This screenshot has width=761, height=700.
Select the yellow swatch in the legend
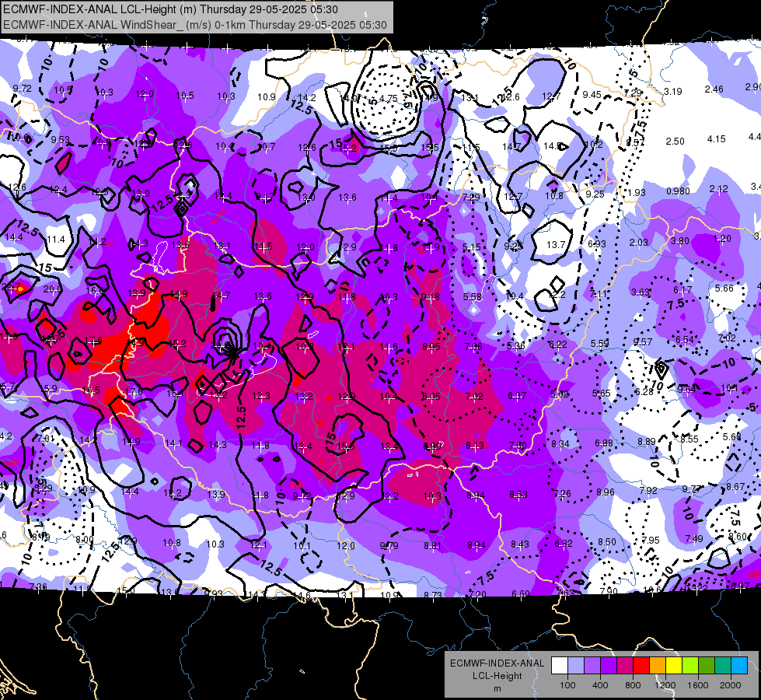674,666
